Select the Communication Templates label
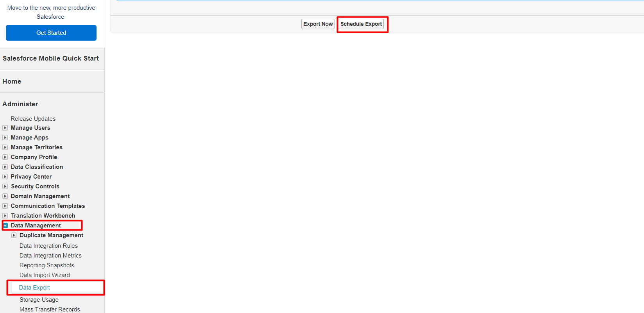This screenshot has width=644, height=313. 48,206
